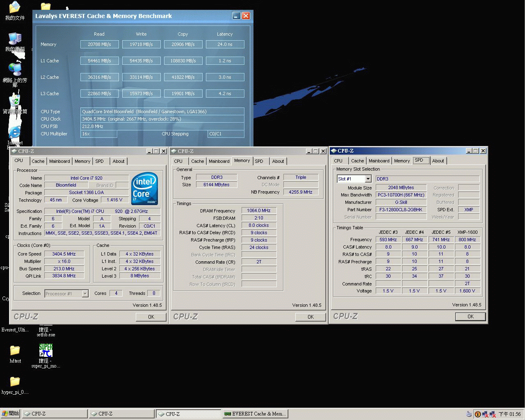525x420 pixels.
Task: Open Cache tab in the first CPU-Z window
Action: click(38, 161)
